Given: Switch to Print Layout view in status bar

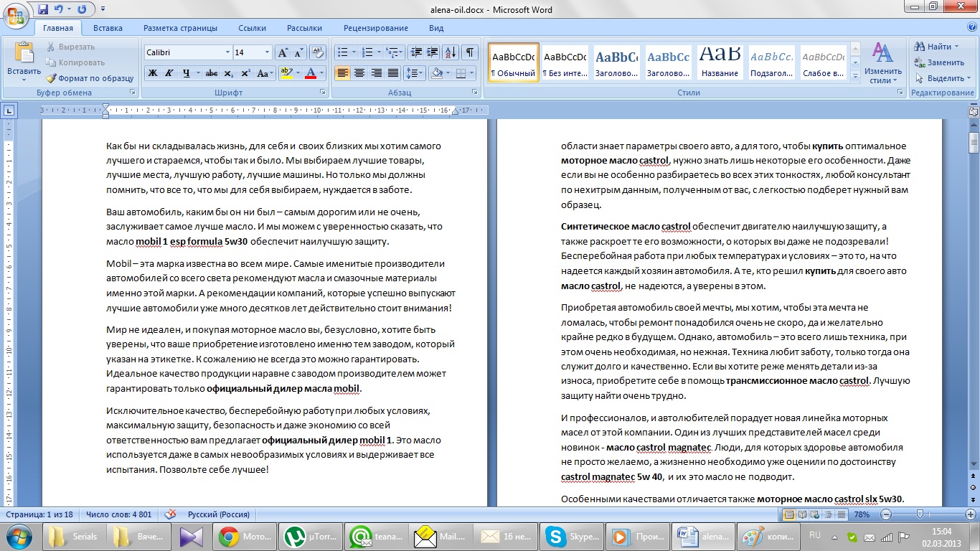Looking at the screenshot, I should (x=789, y=514).
